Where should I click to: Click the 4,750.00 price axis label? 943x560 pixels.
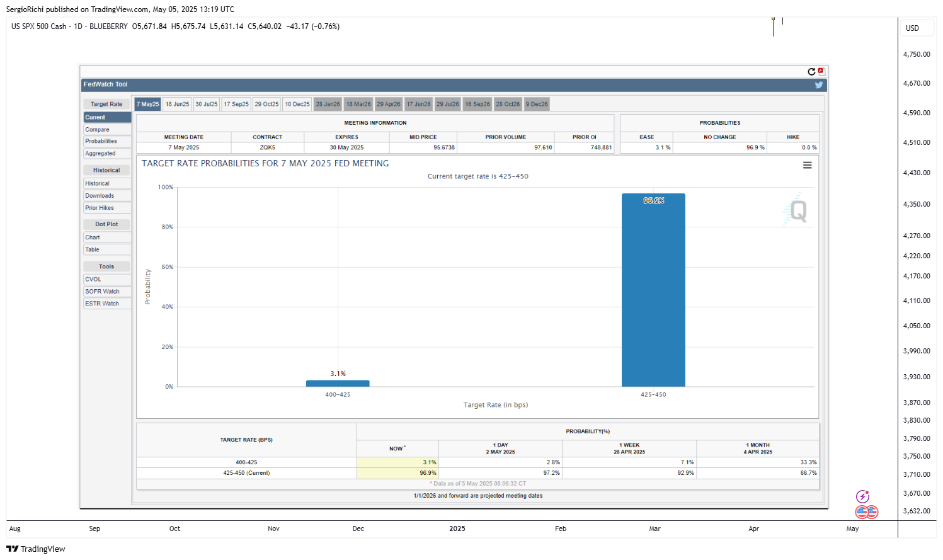coord(917,54)
